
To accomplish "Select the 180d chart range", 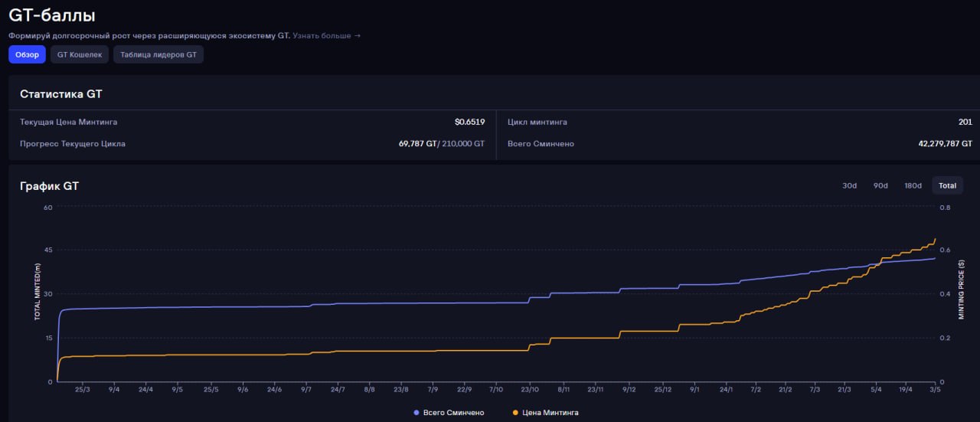I will coord(913,185).
